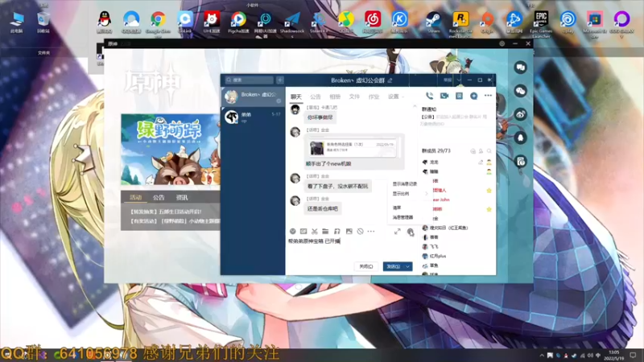Open the group apps document icon in the chat header
The image size is (644, 362).
click(459, 96)
